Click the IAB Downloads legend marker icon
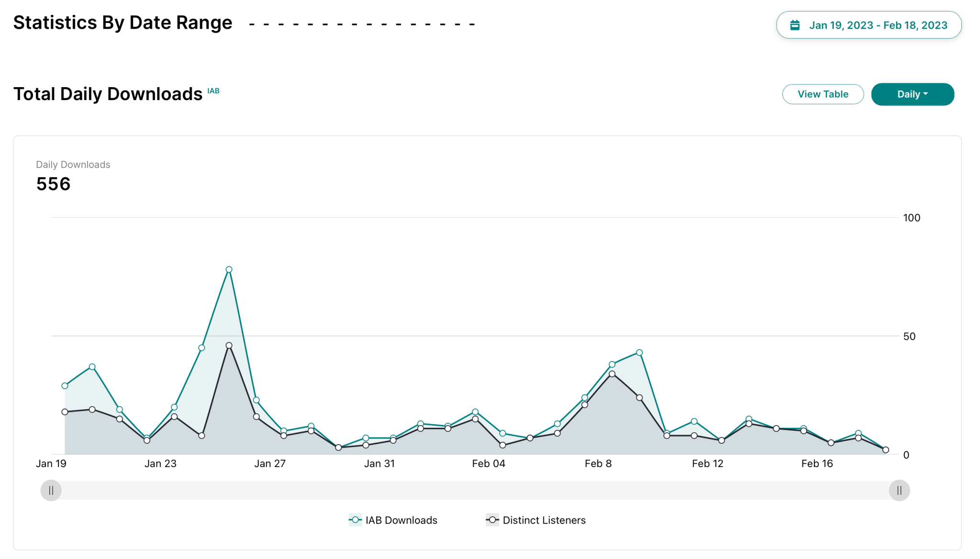This screenshot has width=980, height=559. click(x=355, y=520)
